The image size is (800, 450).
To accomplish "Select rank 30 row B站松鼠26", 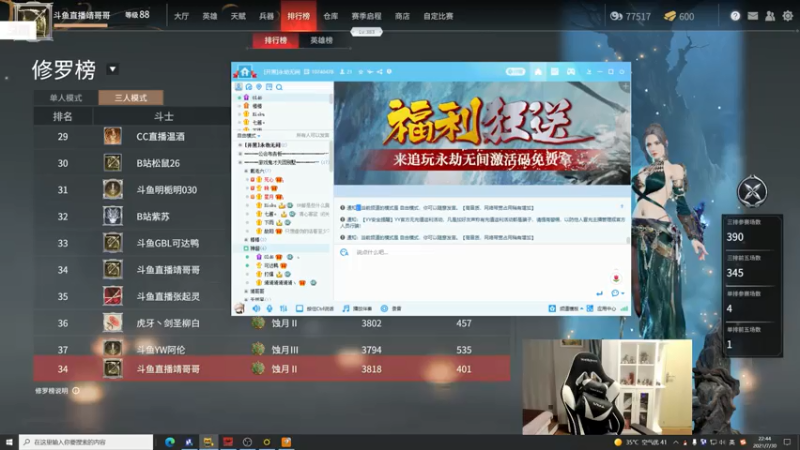I will (132, 163).
